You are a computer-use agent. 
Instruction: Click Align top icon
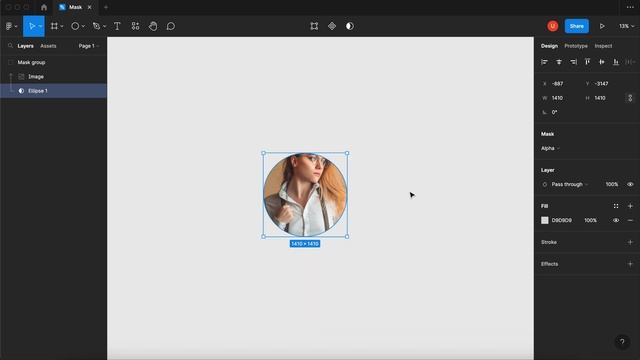(x=587, y=62)
